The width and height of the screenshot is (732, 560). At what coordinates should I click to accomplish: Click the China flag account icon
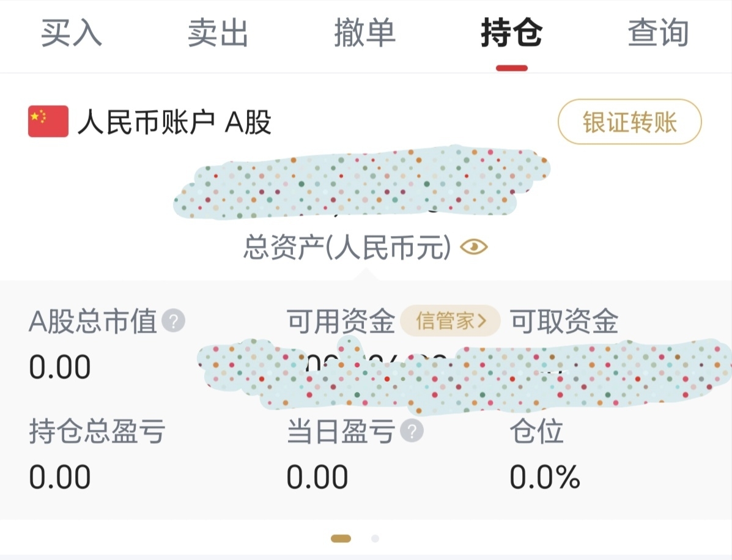coord(48,121)
